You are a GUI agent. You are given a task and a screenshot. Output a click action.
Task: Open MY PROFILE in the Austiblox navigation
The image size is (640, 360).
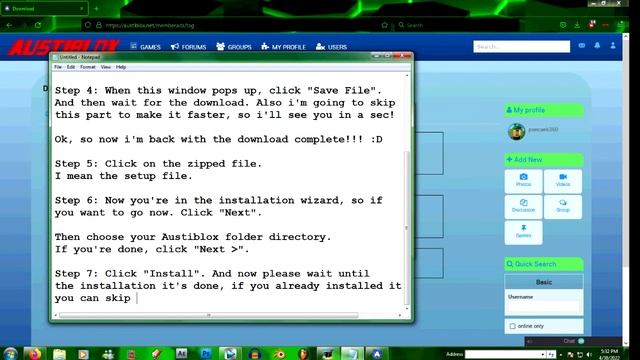(283, 47)
